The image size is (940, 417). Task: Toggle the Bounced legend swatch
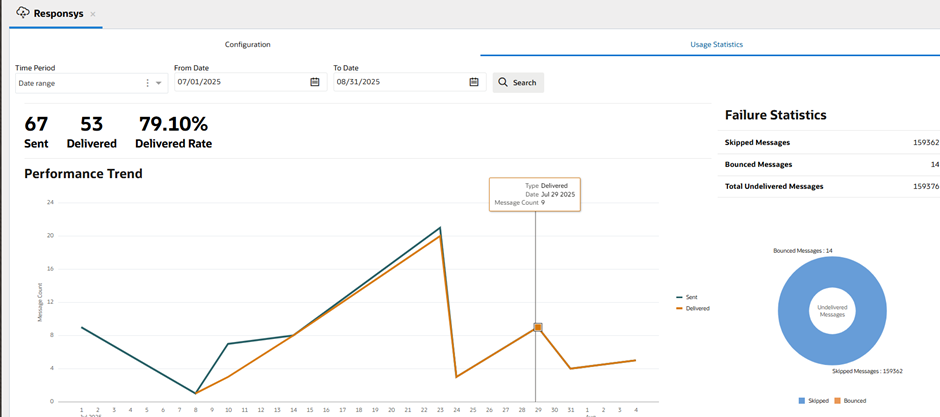(x=837, y=400)
